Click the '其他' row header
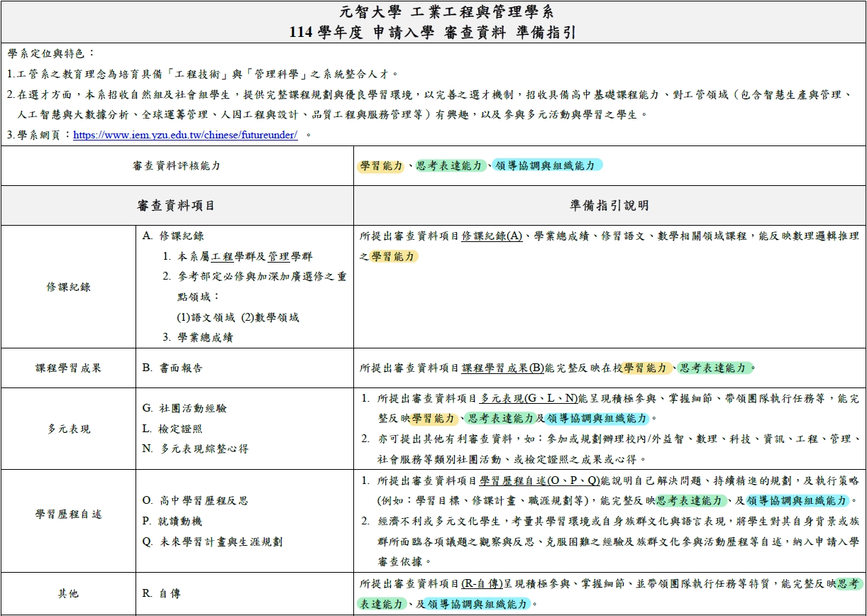 coord(68,594)
